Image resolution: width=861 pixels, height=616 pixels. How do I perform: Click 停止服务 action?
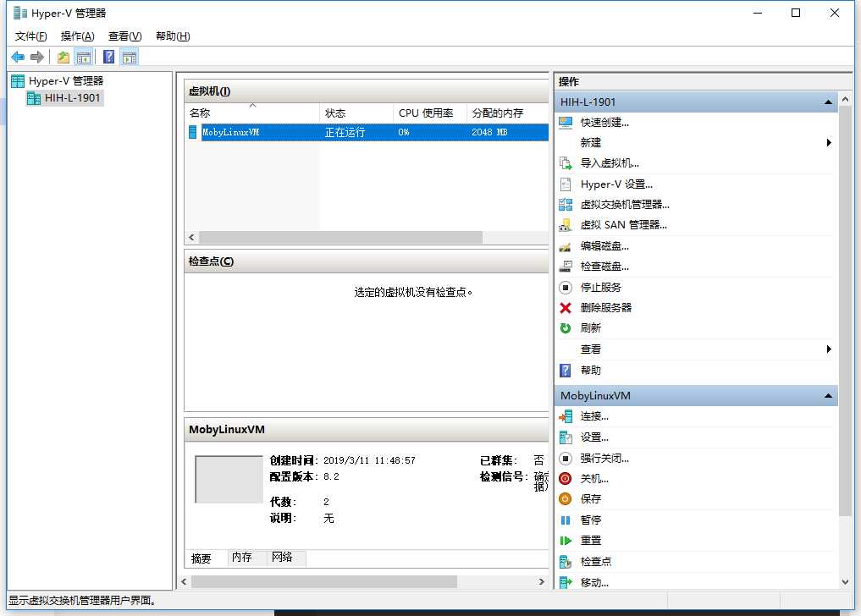600,287
